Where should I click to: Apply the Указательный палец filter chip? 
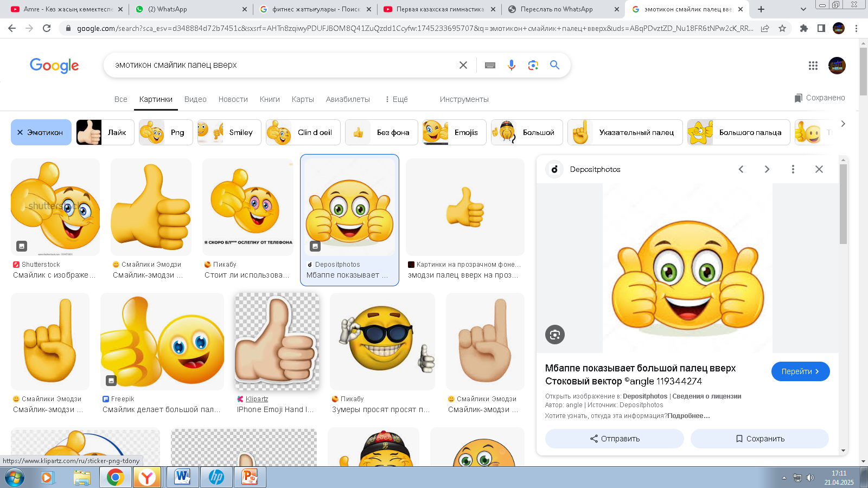[625, 132]
